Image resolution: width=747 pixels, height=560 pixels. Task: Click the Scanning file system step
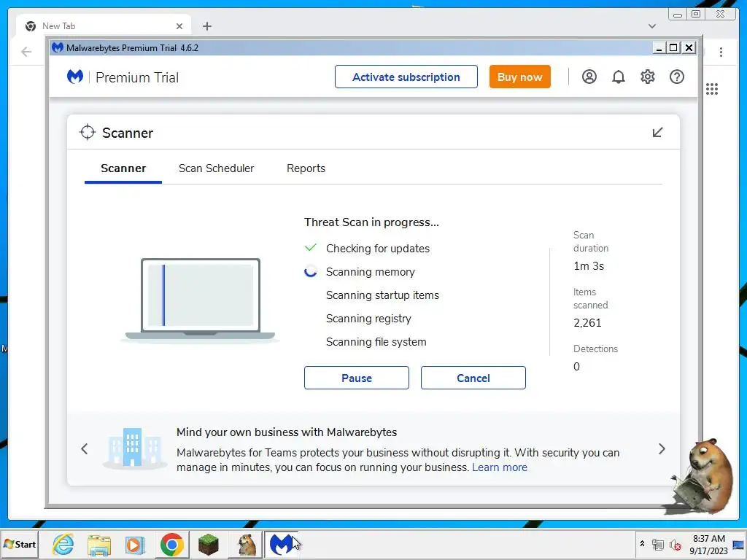[376, 341]
